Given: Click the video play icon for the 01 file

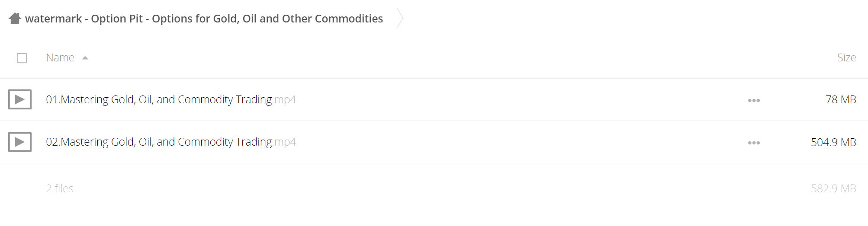Looking at the screenshot, I should point(20,99).
